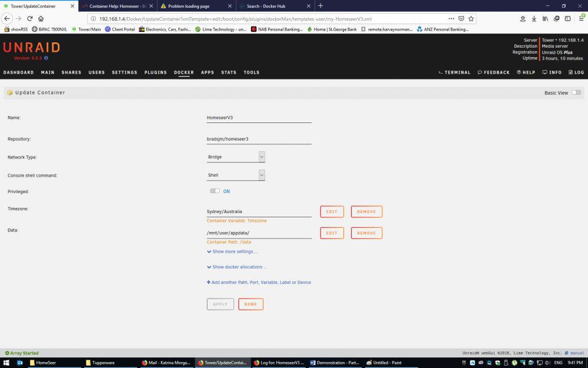Click the Name input field HomeseerV3
588x368 pixels.
pyautogui.click(x=259, y=118)
